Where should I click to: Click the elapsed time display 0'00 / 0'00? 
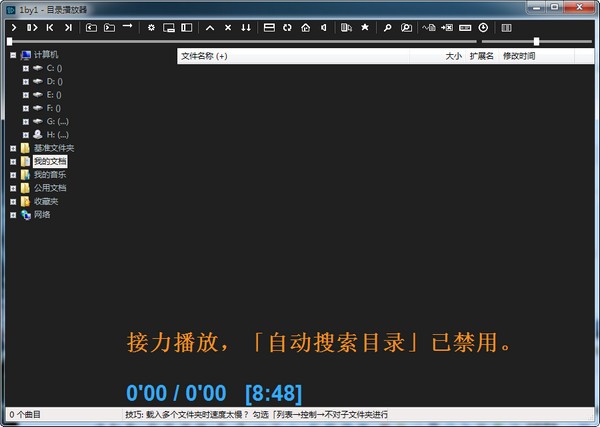(x=176, y=392)
